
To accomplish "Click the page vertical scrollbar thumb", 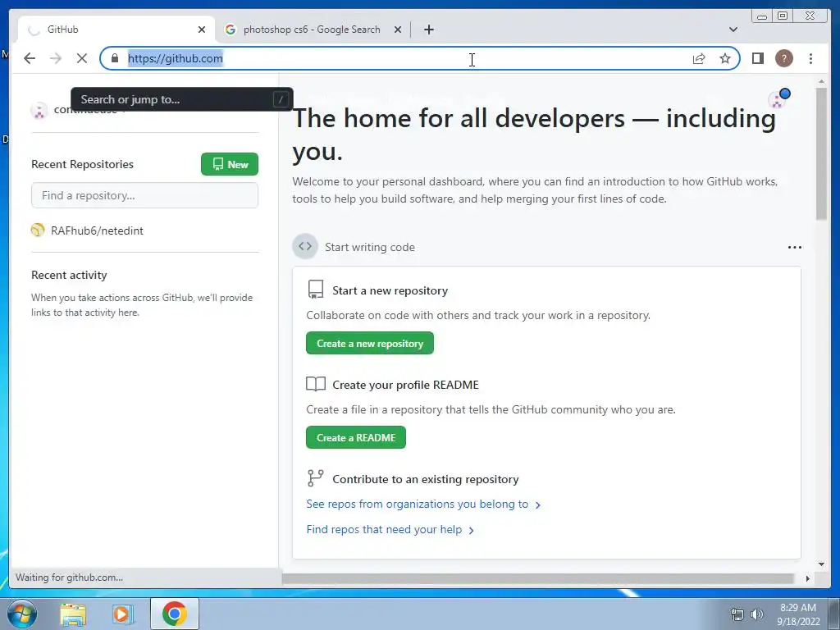I will pyautogui.click(x=821, y=153).
